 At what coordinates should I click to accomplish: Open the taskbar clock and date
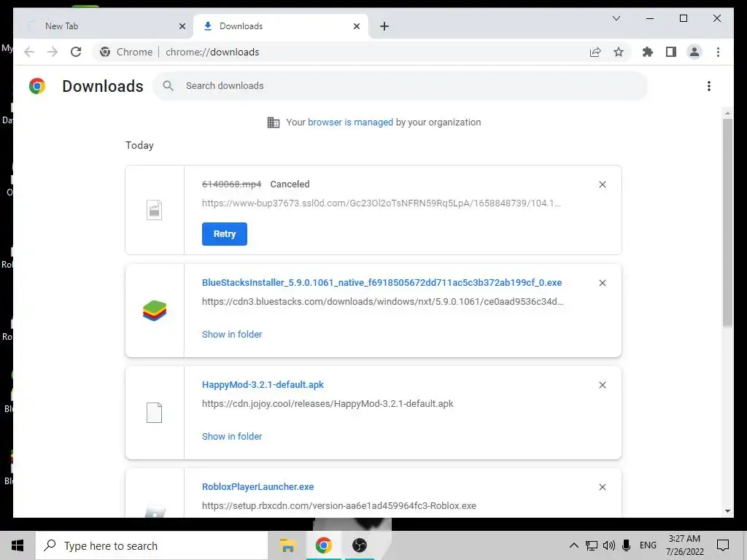point(684,545)
